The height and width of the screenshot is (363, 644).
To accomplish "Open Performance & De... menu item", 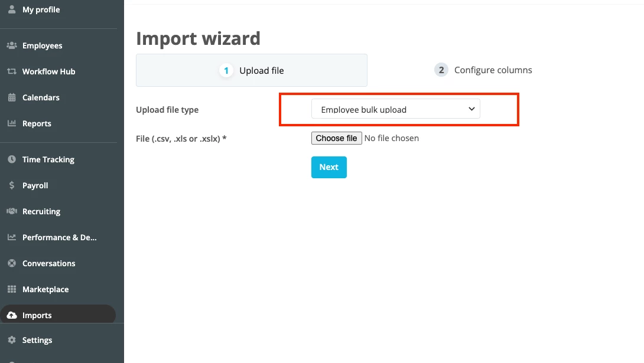I will pyautogui.click(x=58, y=237).
